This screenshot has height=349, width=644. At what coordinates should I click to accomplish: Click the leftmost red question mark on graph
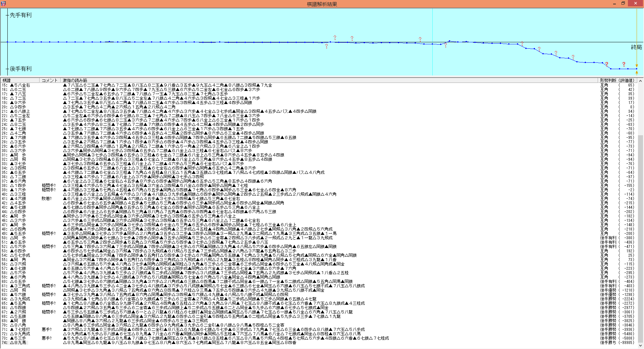[326, 46]
